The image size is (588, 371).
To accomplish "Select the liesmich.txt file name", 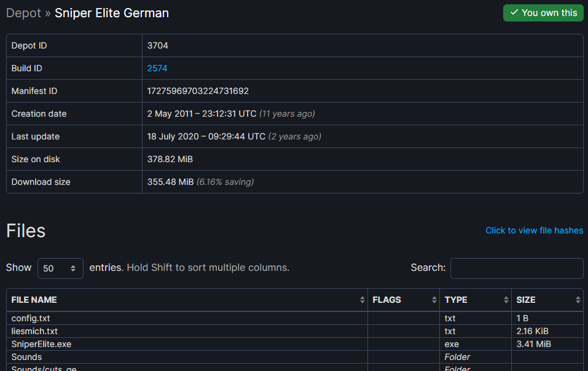I will pyautogui.click(x=34, y=331).
